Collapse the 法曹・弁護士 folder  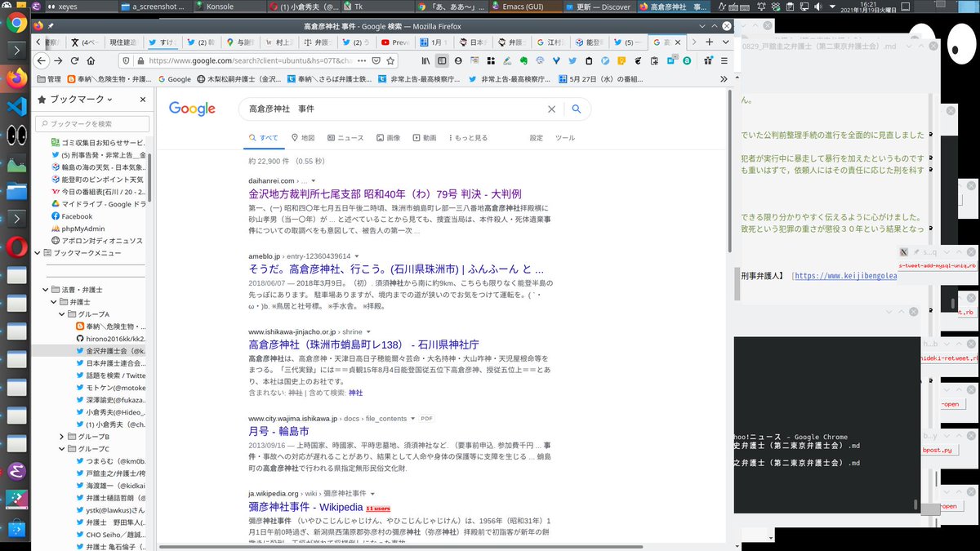[46, 290]
